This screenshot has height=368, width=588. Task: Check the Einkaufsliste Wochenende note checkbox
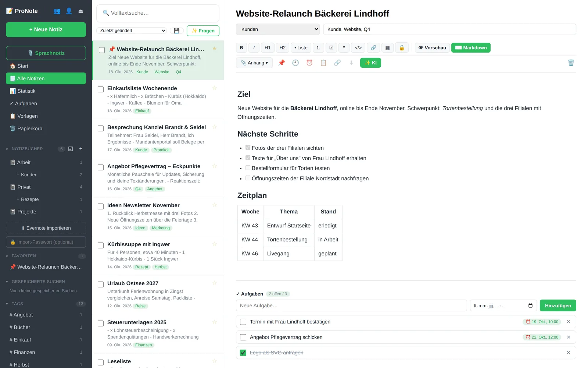101,89
